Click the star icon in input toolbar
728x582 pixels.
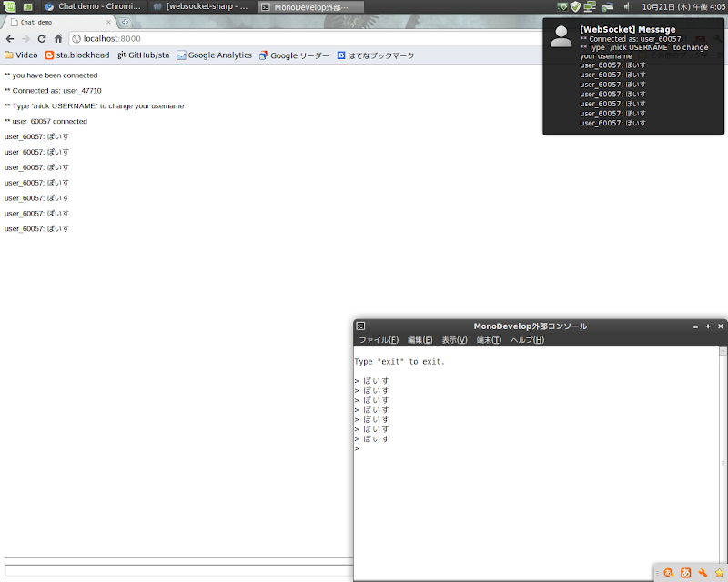[719, 573]
